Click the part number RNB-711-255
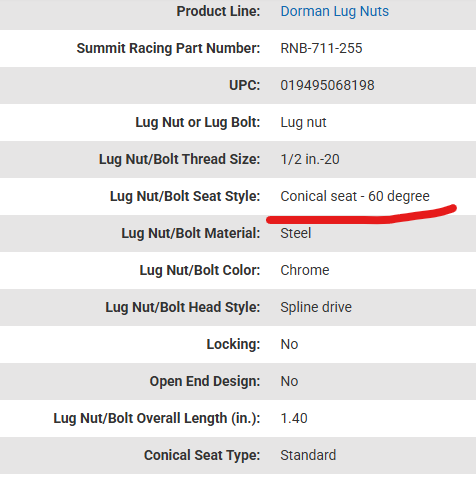Screen dimensions: 476x477 coord(321,48)
